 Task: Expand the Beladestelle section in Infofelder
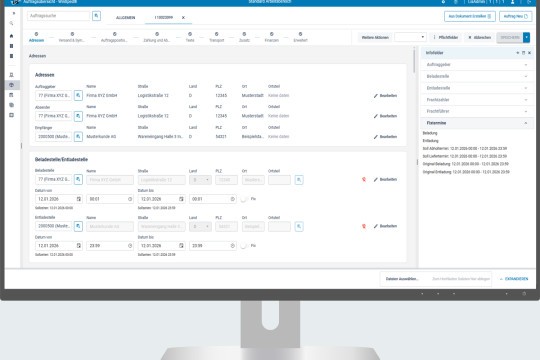477,76
